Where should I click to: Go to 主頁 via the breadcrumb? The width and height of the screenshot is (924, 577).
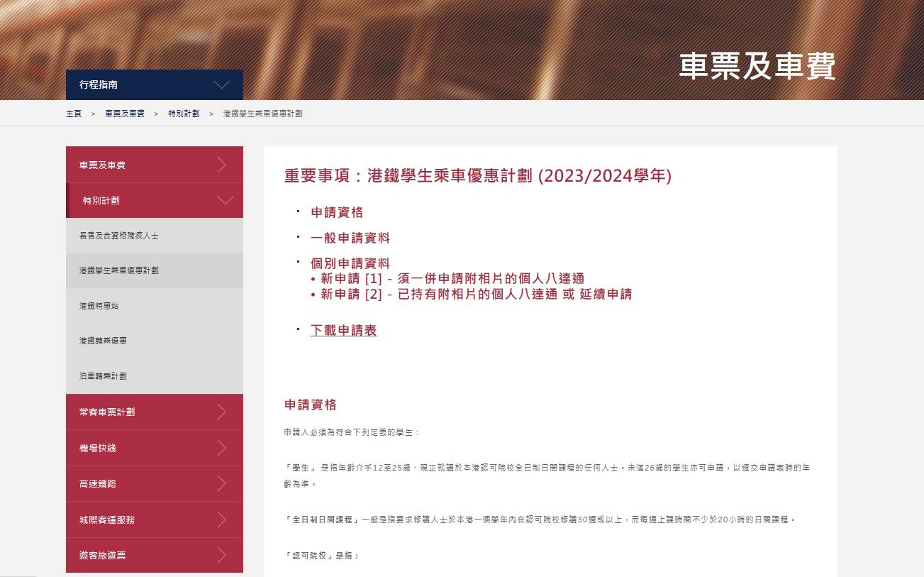(x=72, y=113)
